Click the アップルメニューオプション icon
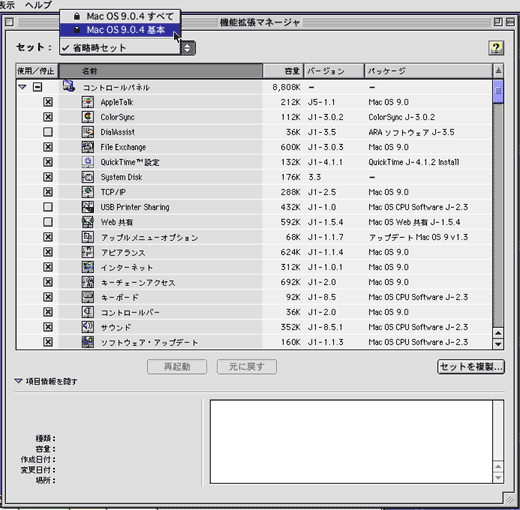Viewport: 520px width, 510px height. pos(88,237)
